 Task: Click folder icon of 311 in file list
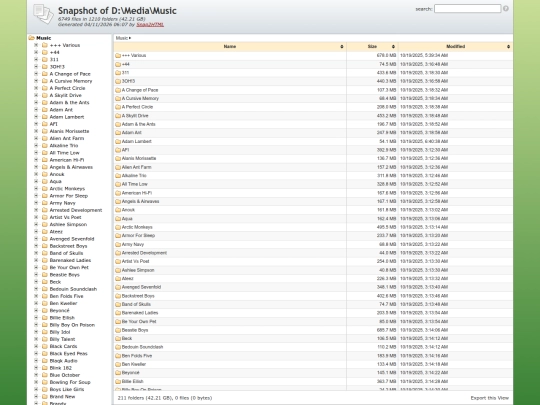pyautogui.click(x=118, y=73)
